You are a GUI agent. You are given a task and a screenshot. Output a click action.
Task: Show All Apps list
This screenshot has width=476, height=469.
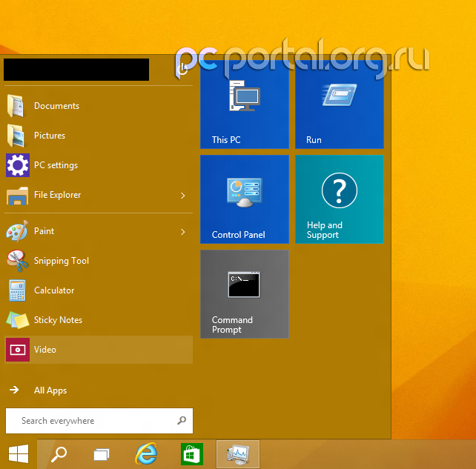pos(50,390)
